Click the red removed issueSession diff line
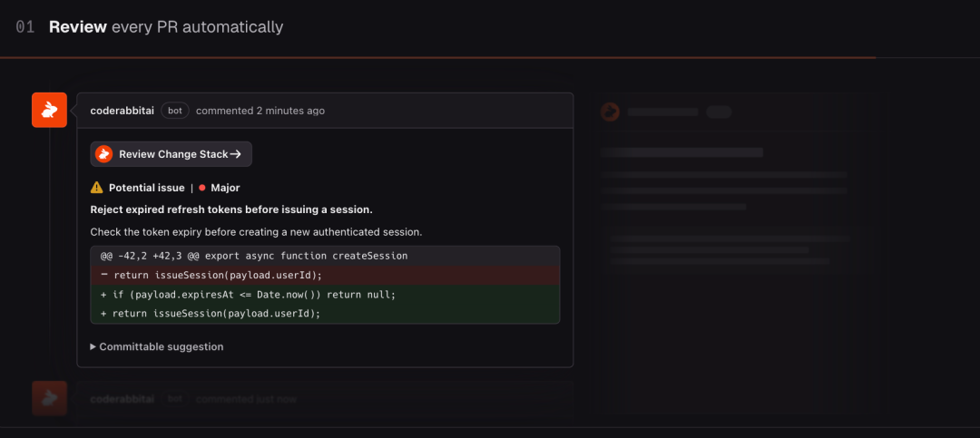The height and width of the screenshot is (438, 980). click(x=325, y=275)
